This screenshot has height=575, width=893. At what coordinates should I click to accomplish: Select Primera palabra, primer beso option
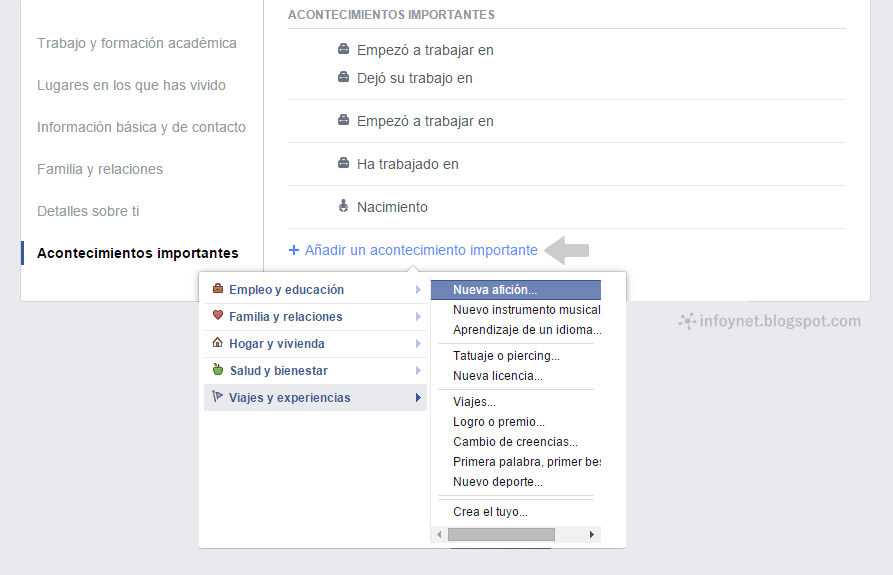516,462
